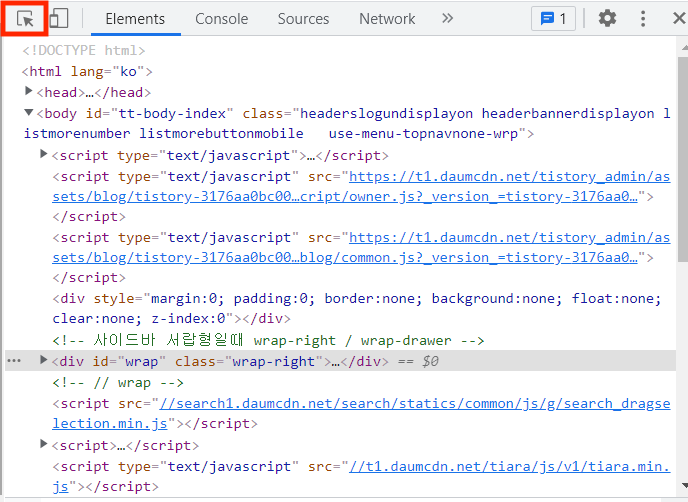Select the html lang="ko" line

coord(87,71)
